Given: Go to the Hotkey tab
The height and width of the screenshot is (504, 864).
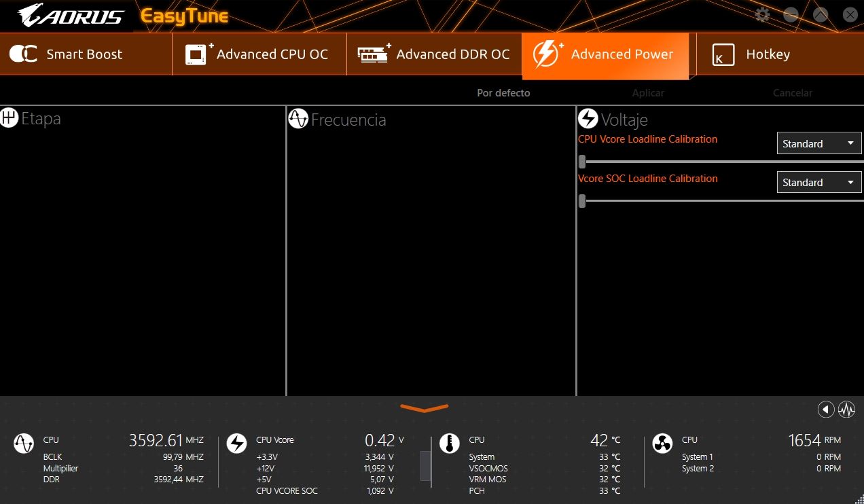Looking at the screenshot, I should coord(780,54).
